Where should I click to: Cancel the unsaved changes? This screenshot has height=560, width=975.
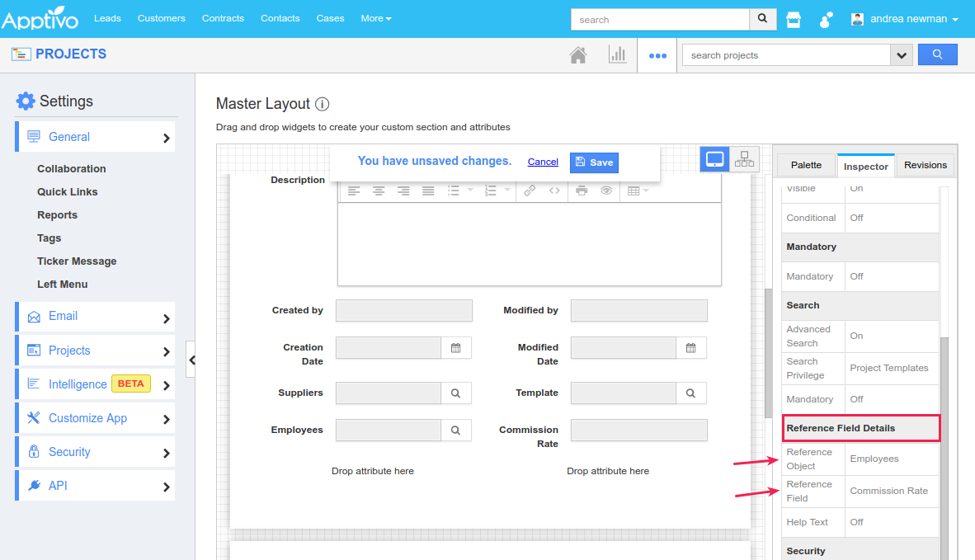pyautogui.click(x=542, y=162)
